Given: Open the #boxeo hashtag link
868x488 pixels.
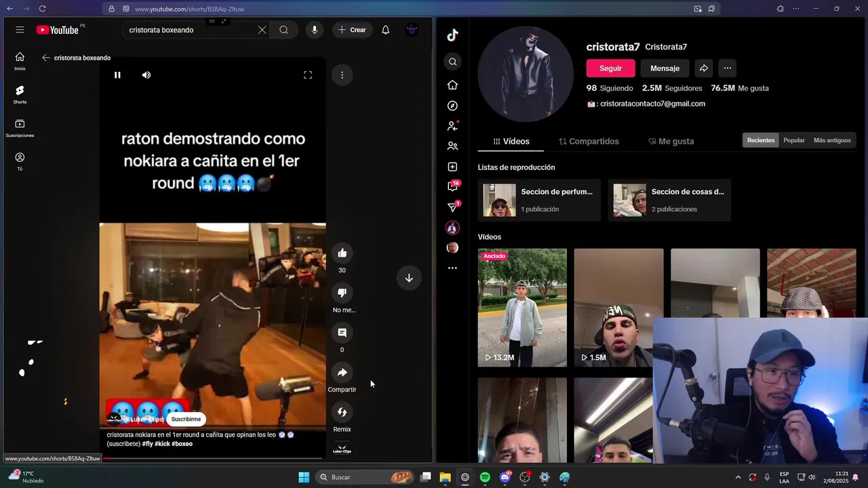Looking at the screenshot, I should [182, 444].
